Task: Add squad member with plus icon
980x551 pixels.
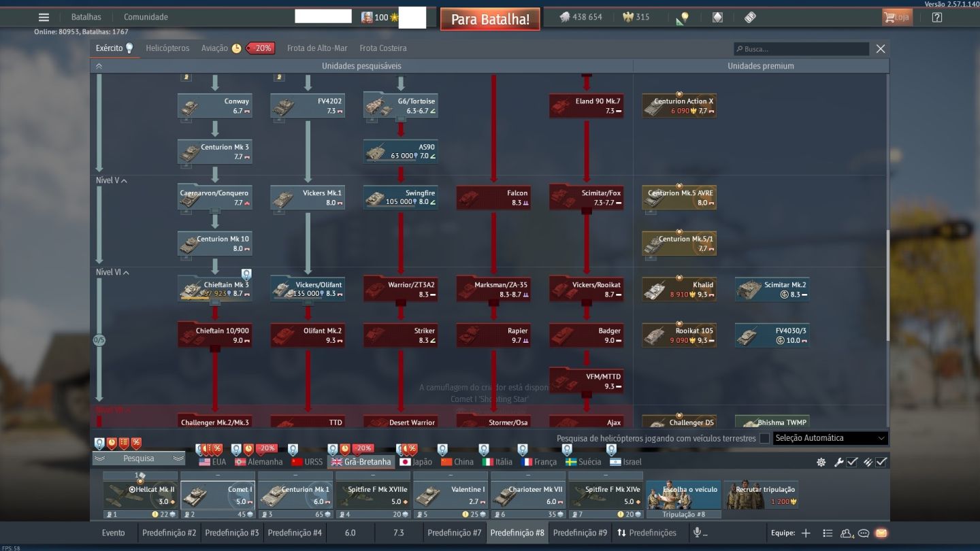Action: (806, 533)
